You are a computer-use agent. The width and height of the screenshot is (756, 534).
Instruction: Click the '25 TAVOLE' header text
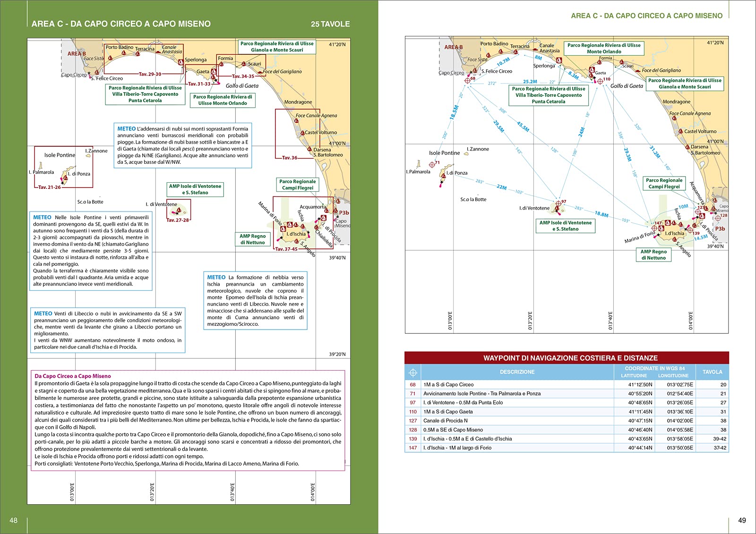tap(330, 24)
